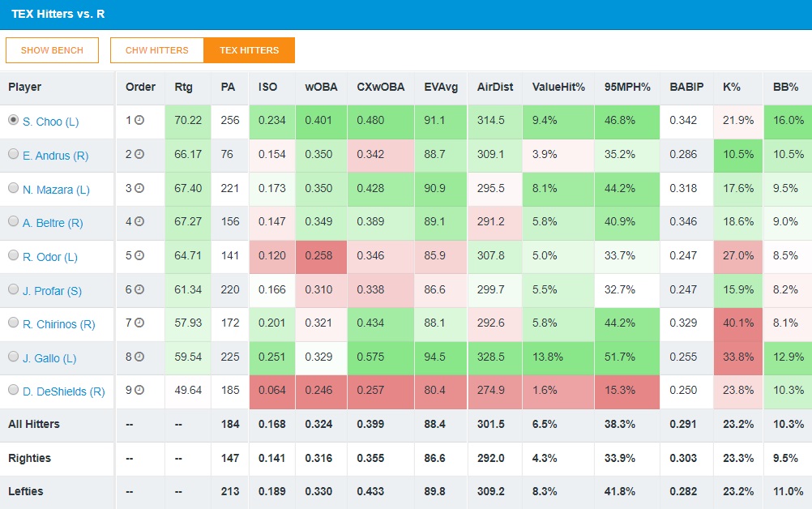Click the clock icon in D. DeShields's Order cell

[x=139, y=391]
